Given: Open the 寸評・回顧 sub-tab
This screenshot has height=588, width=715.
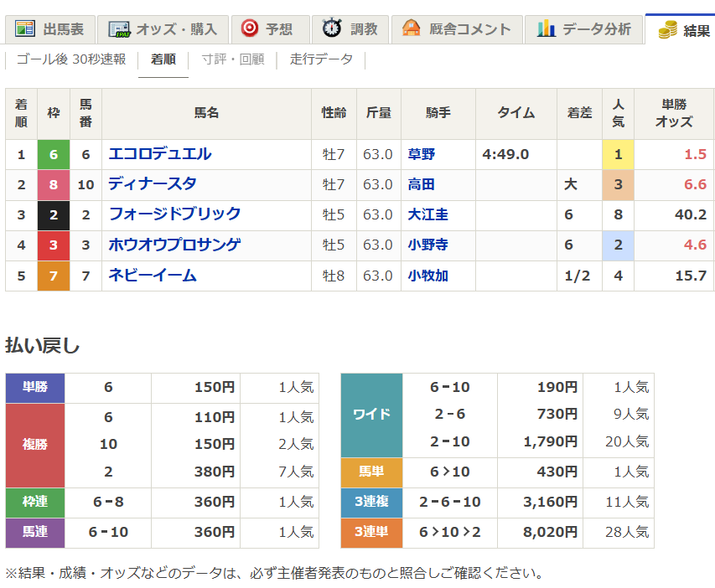Looking at the screenshot, I should coord(233,59).
